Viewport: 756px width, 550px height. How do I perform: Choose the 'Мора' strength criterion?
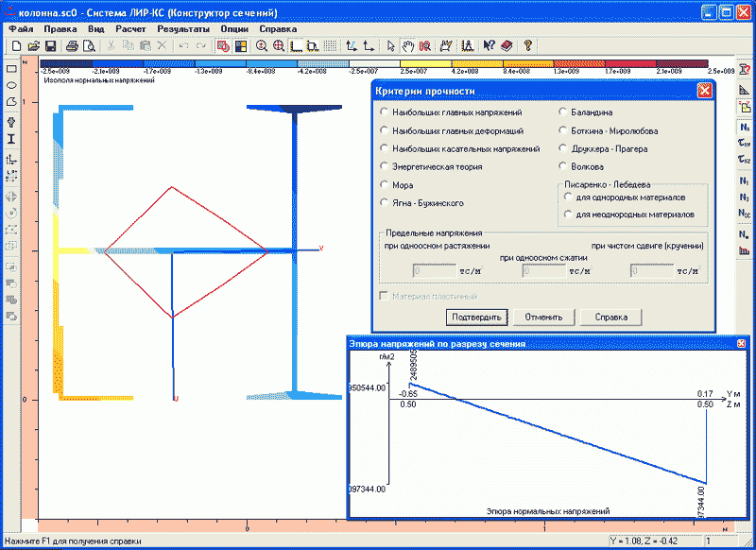[383, 184]
